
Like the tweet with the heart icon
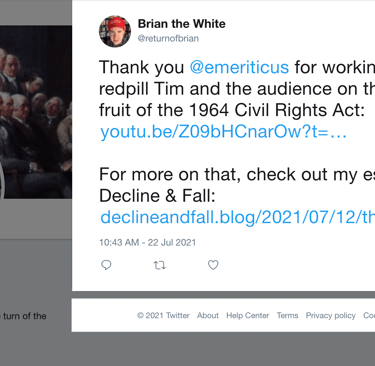click(213, 265)
